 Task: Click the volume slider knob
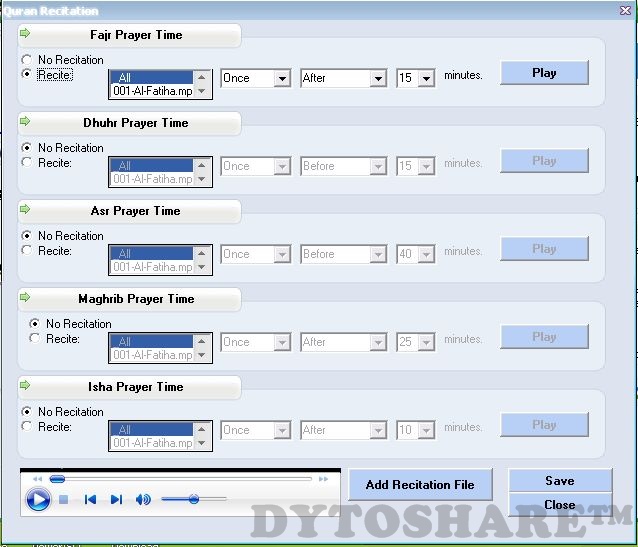point(194,499)
